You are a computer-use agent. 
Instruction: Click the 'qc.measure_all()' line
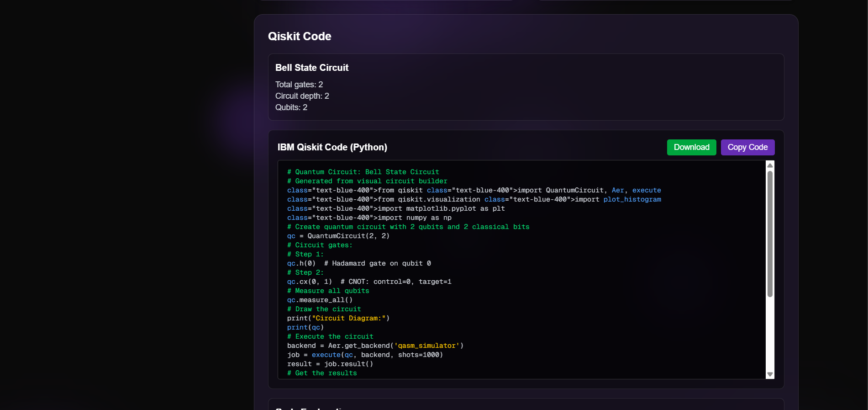tap(320, 300)
